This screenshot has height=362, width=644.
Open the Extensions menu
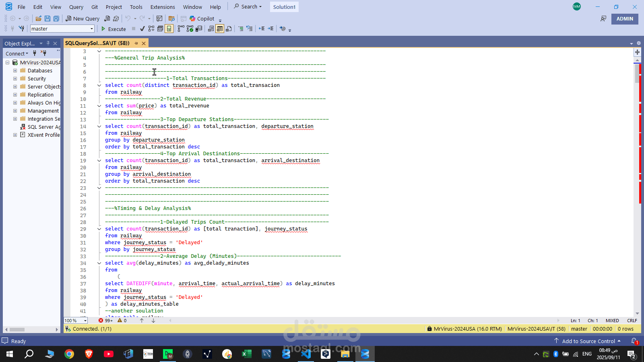(163, 7)
